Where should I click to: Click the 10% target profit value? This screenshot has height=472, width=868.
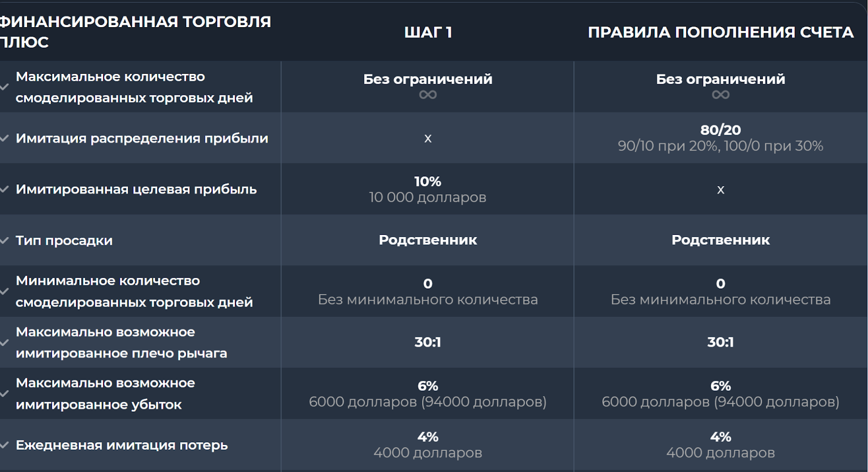427,181
